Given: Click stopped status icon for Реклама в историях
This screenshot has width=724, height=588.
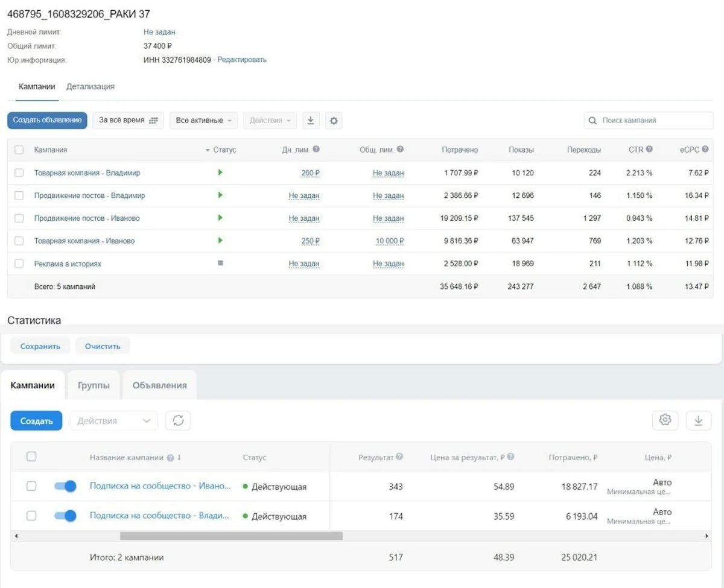Looking at the screenshot, I should [x=220, y=263].
